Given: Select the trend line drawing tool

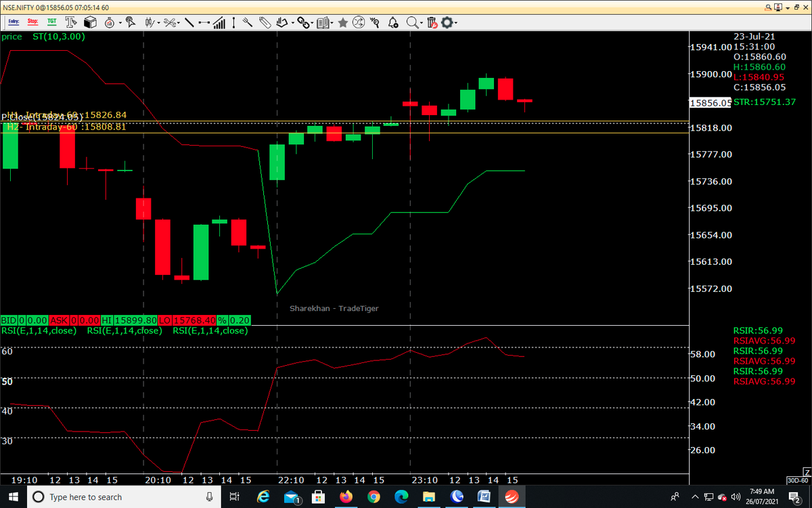Looking at the screenshot, I should point(189,22).
